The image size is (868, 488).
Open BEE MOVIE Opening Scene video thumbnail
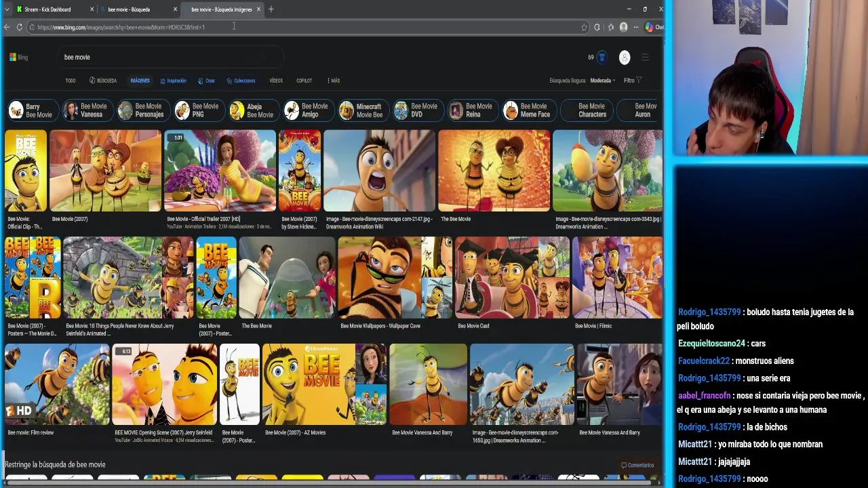[x=164, y=384]
